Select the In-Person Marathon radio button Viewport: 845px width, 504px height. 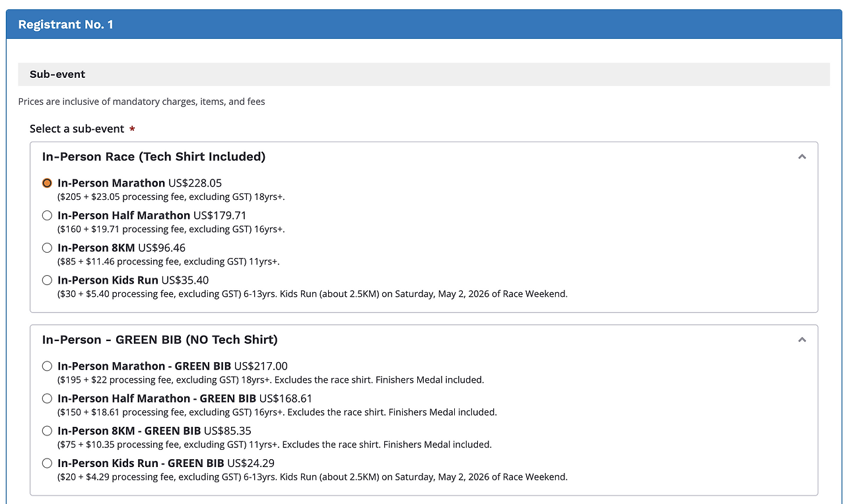47,183
